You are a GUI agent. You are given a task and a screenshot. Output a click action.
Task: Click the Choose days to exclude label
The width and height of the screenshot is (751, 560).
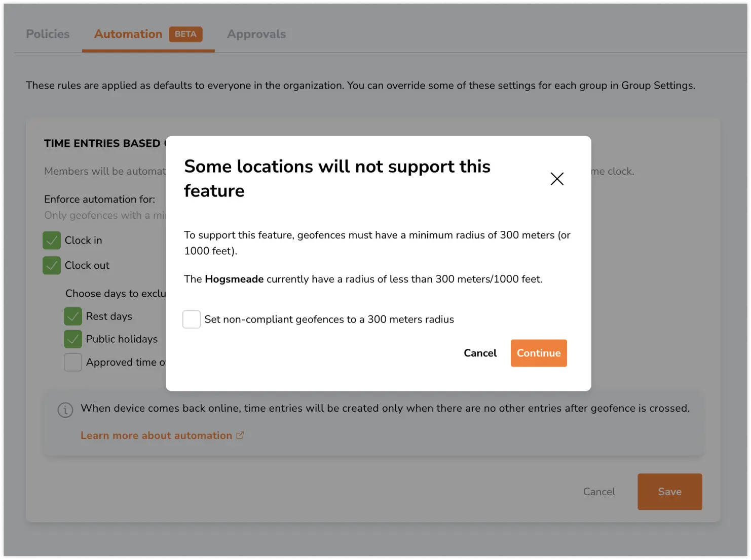[x=116, y=294]
